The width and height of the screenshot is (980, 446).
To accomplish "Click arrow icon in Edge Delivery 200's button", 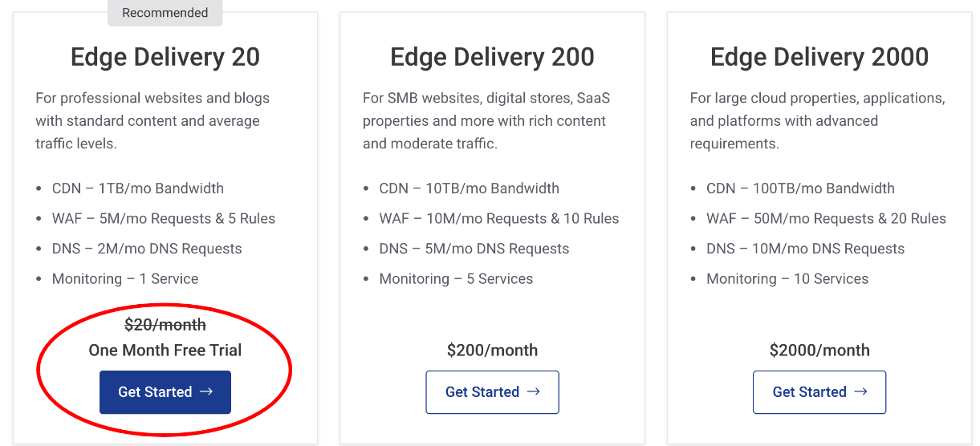I will [x=534, y=391].
